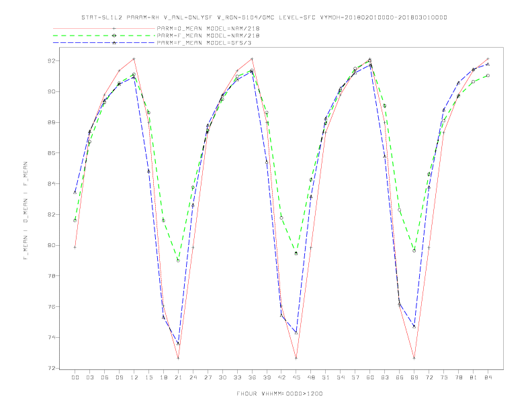
Task: Click x-axis tick label 15
Action: [x=148, y=377]
